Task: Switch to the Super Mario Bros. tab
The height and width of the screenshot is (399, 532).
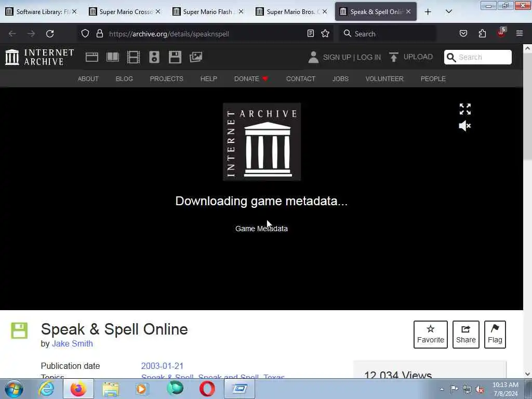Action: 291,11
